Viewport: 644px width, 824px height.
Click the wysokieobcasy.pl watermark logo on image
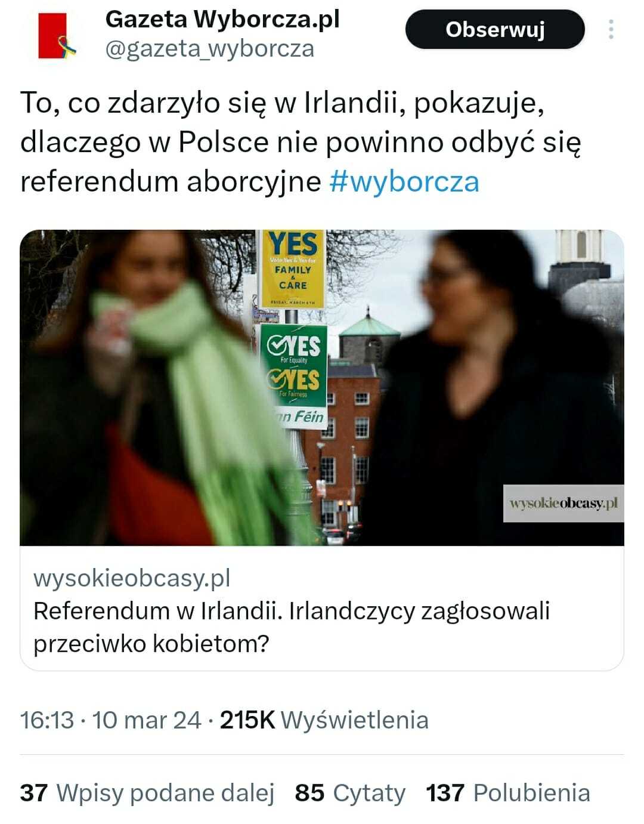pyautogui.click(x=563, y=504)
